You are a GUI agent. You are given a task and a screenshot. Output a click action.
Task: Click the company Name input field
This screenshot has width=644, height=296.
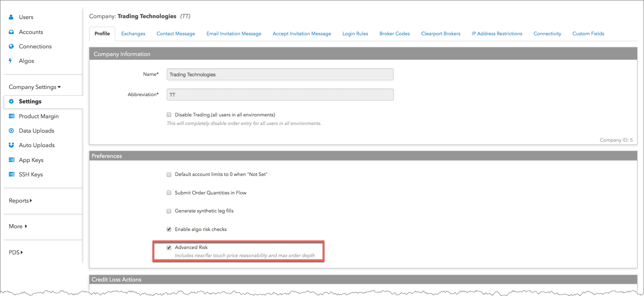(x=280, y=74)
